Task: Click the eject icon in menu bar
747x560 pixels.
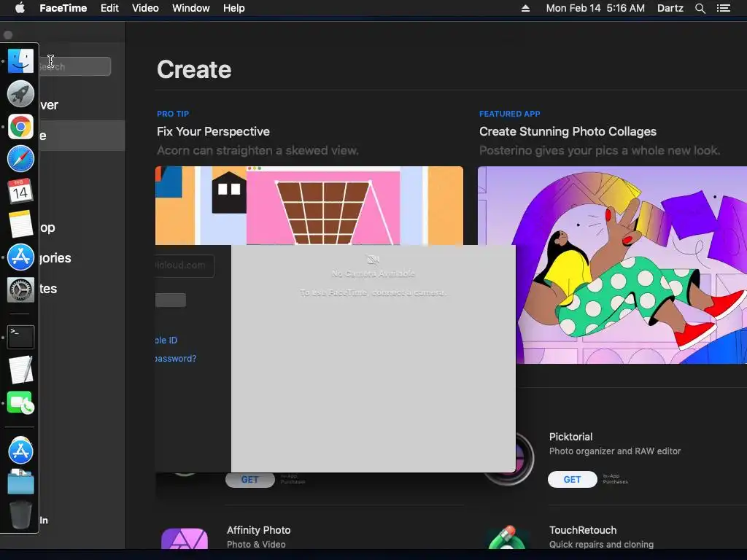Action: tap(525, 8)
